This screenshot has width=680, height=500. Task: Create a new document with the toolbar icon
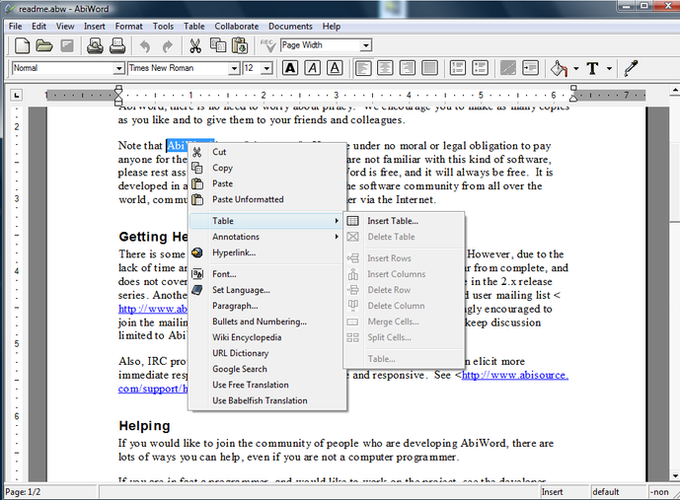tap(22, 45)
